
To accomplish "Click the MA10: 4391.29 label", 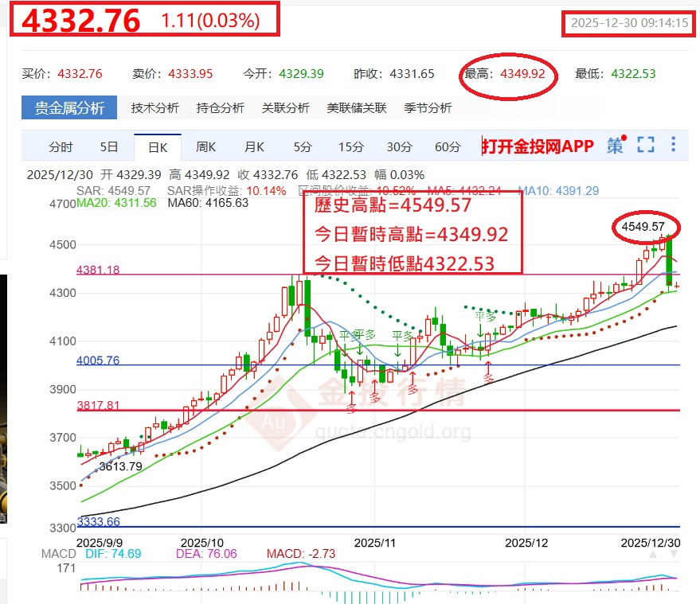I will (558, 191).
